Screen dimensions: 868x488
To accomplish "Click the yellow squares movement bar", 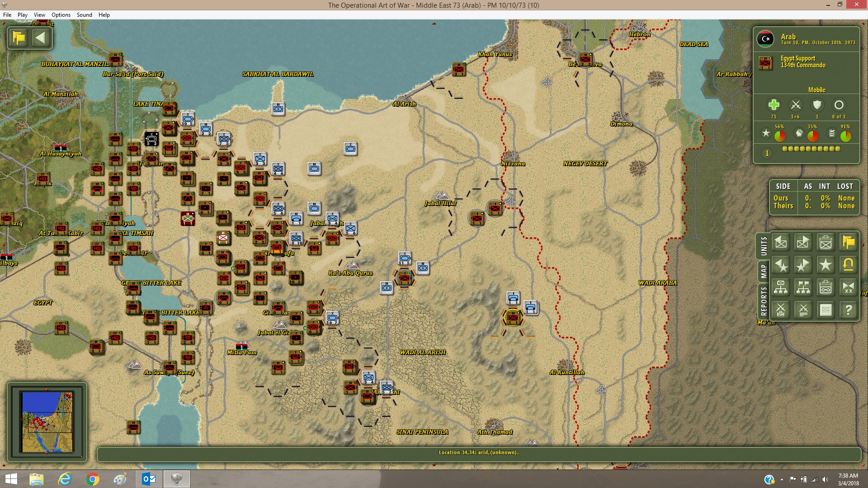I will click(x=811, y=149).
